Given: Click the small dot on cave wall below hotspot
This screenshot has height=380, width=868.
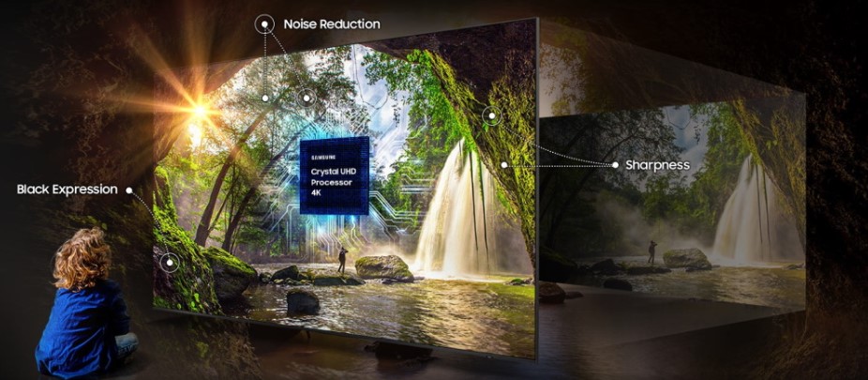Looking at the screenshot, I should [504, 165].
